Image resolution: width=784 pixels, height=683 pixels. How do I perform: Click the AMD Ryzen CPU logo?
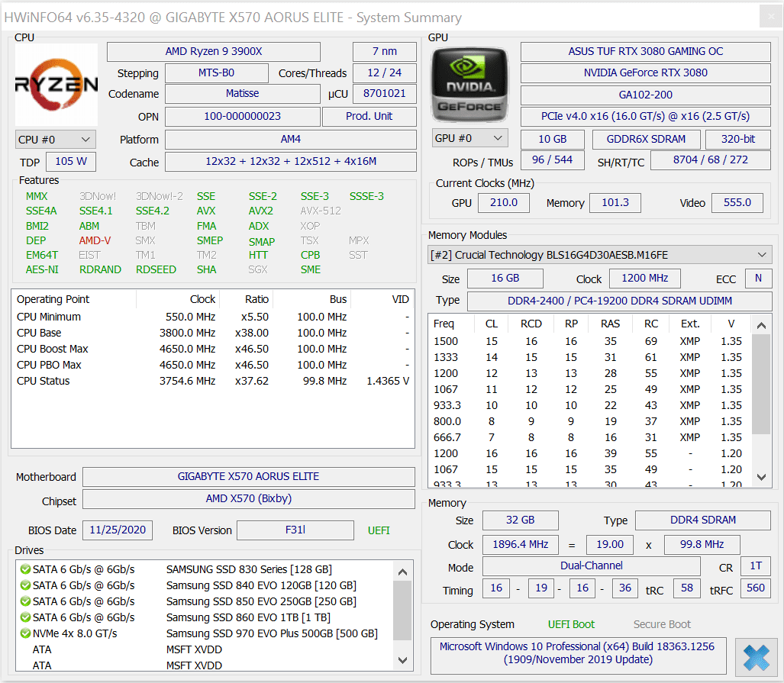pyautogui.click(x=56, y=85)
